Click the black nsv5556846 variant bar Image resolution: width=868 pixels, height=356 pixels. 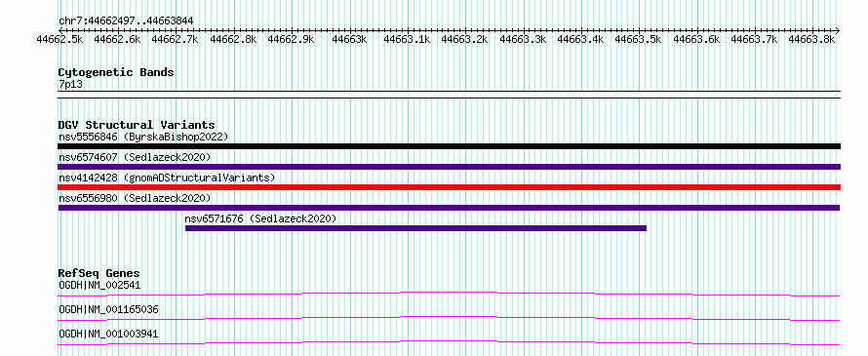click(x=449, y=146)
